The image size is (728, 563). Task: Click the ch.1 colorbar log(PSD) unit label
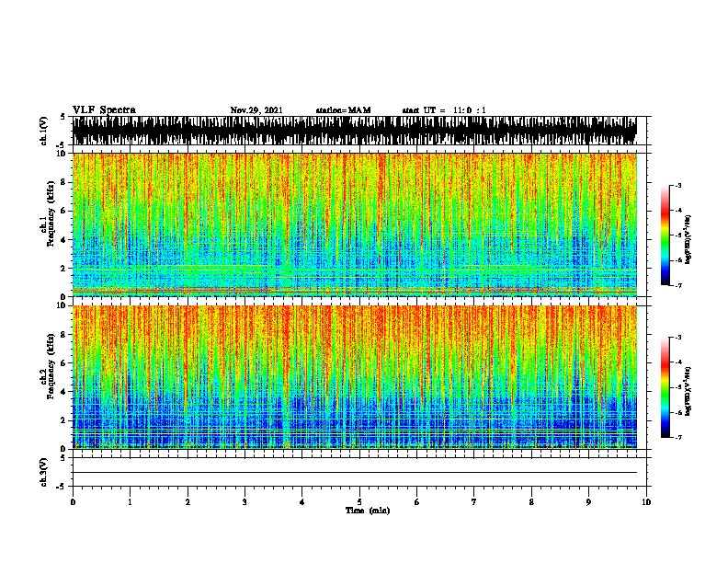pyautogui.click(x=688, y=240)
